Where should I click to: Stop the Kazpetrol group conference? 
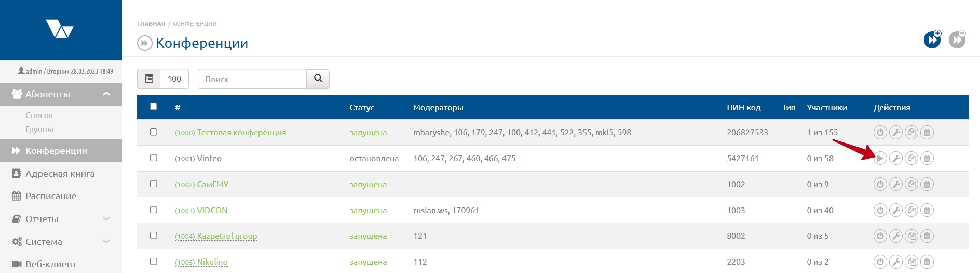880,236
